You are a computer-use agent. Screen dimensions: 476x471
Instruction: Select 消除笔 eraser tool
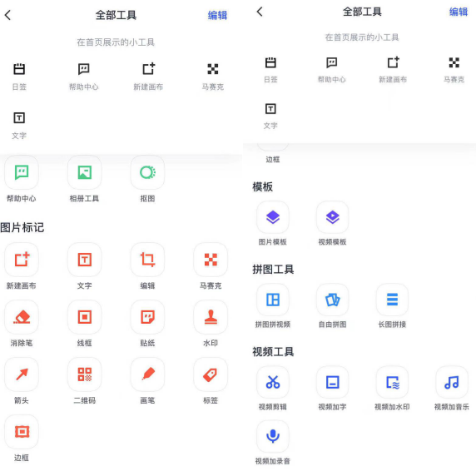pyautogui.click(x=22, y=317)
